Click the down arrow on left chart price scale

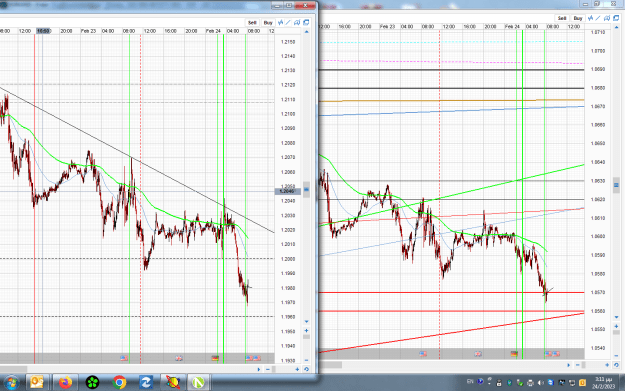tap(307, 322)
